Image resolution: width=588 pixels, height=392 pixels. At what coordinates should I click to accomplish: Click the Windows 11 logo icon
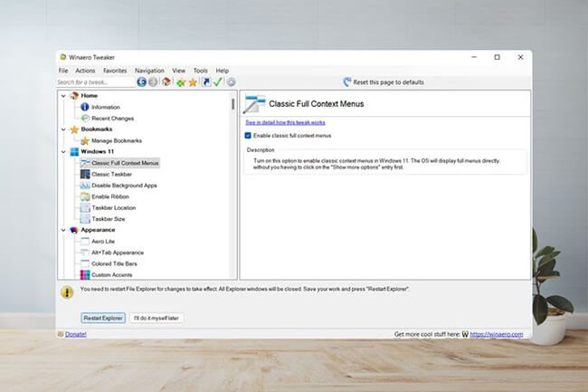74,151
